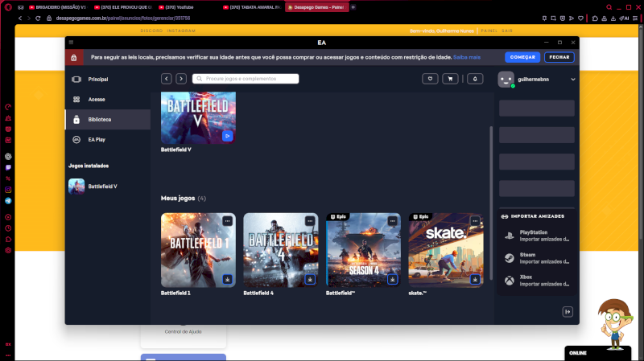Click the browser back arrow
644x361 pixels.
[x=19, y=18]
